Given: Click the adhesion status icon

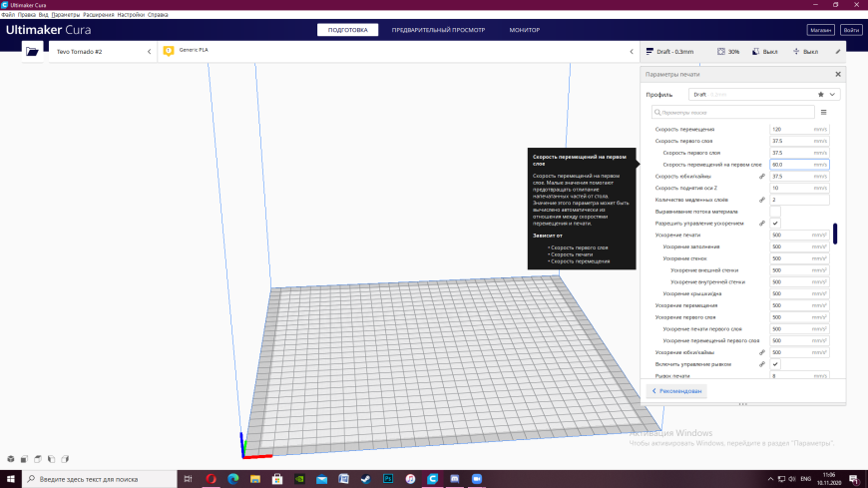Looking at the screenshot, I should pyautogui.click(x=796, y=51).
